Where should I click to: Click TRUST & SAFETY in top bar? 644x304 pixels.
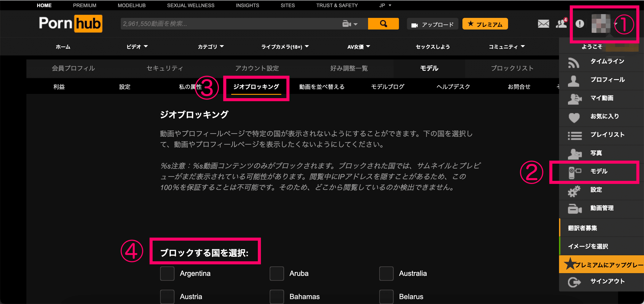pos(337,5)
